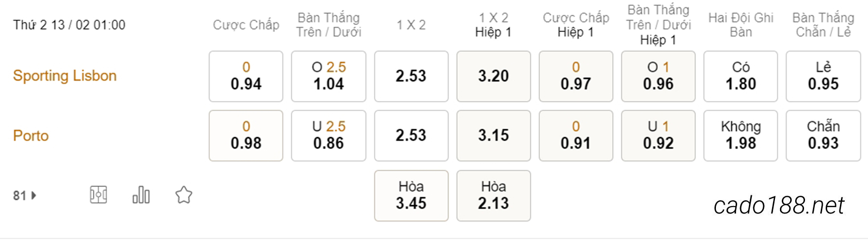This screenshot has height=245, width=868.
Task: Add match to favorites with star icon
Action: (184, 195)
